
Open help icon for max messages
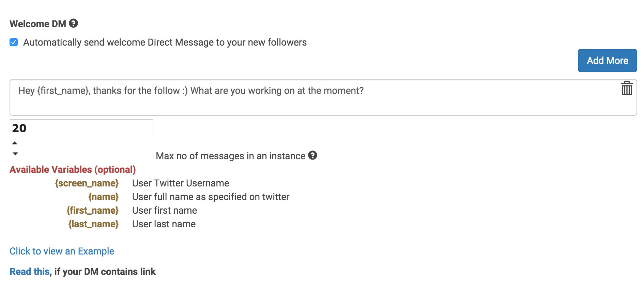coord(312,155)
